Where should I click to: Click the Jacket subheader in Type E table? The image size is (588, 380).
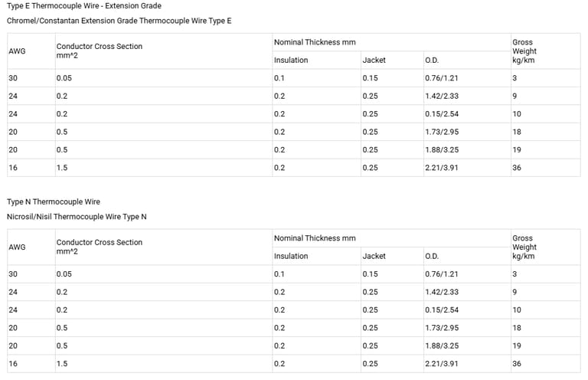374,60
